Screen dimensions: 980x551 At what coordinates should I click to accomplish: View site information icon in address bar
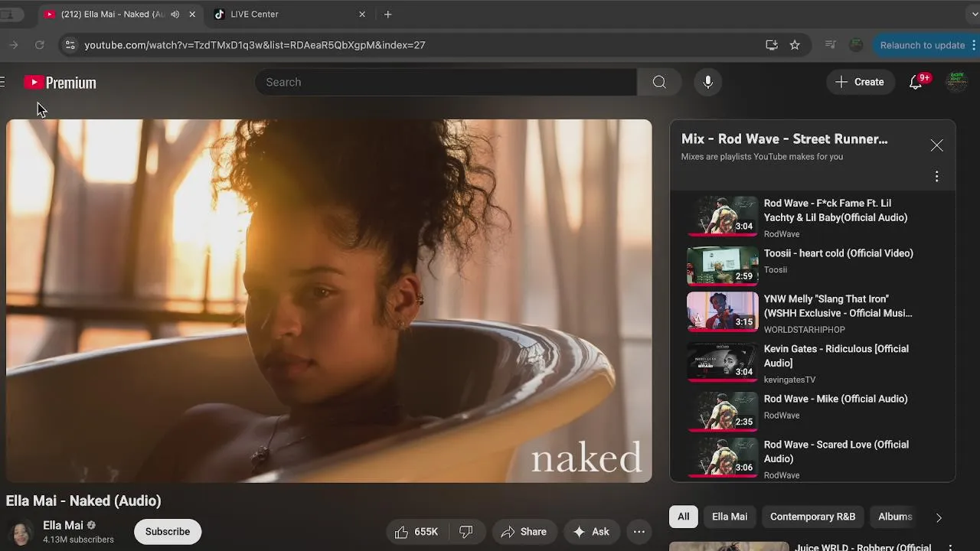70,45
